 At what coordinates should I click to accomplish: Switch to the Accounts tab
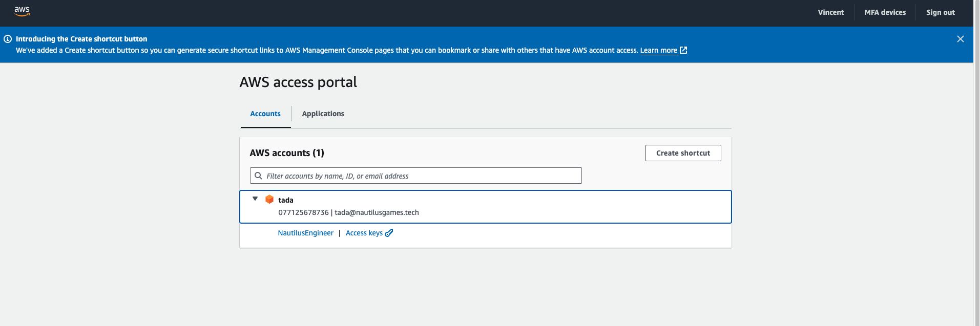click(265, 114)
